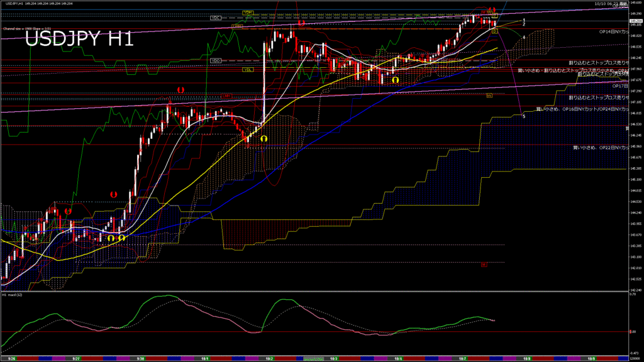
Task: Click the H1 macd (12) indicator label
Action: click(x=12, y=295)
